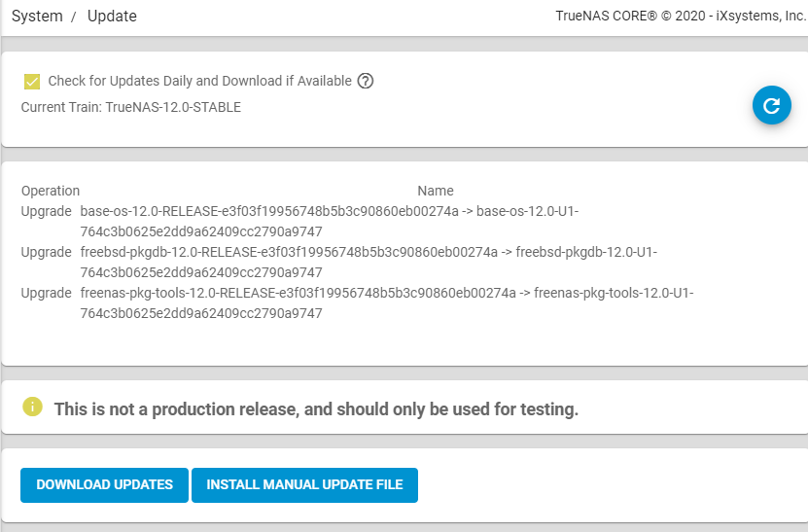Select Update in the breadcrumb path
This screenshot has height=532, width=808.
tap(112, 16)
